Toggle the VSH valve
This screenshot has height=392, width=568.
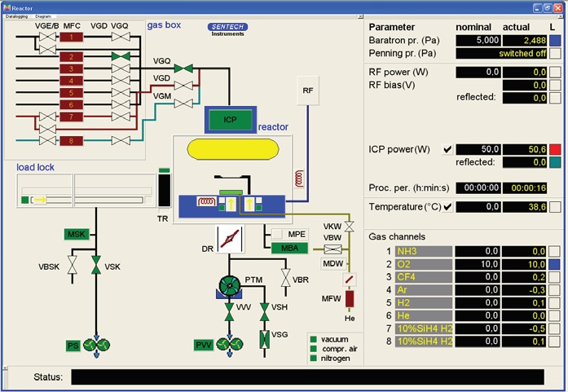click(264, 312)
